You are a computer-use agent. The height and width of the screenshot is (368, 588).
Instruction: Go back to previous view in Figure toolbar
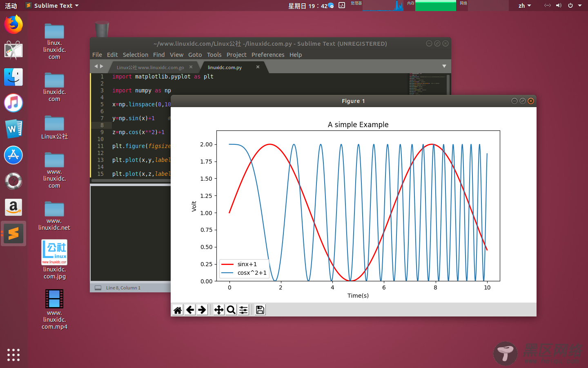click(190, 310)
